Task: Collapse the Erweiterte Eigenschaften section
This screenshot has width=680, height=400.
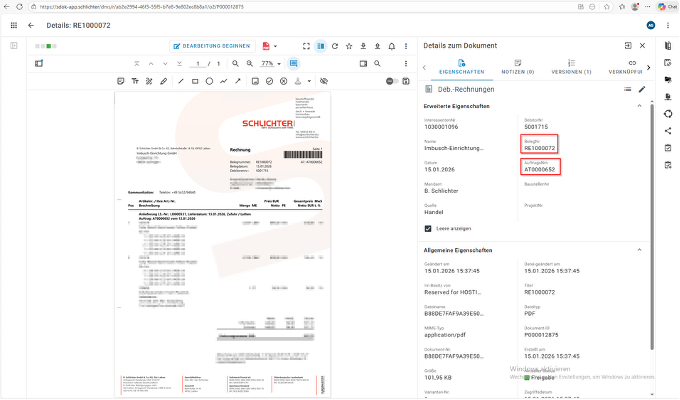Action: click(639, 106)
